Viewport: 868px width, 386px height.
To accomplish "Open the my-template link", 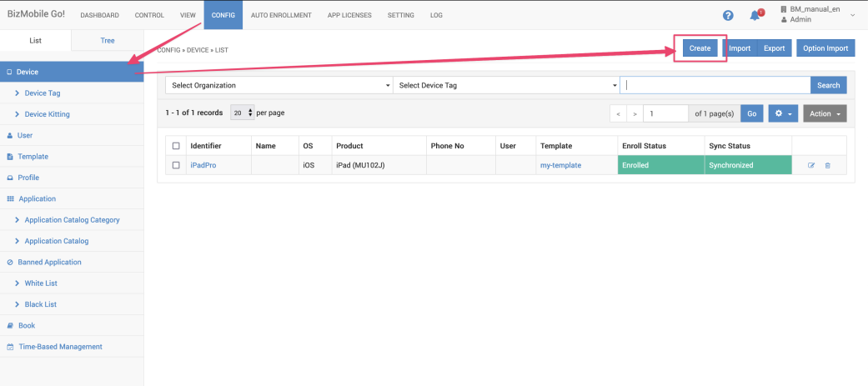I will 560,165.
